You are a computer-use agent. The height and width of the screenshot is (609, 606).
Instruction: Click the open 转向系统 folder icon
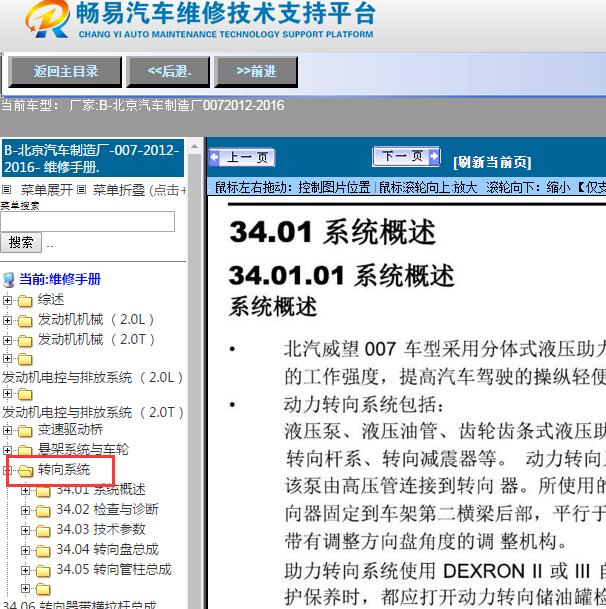tap(26, 471)
